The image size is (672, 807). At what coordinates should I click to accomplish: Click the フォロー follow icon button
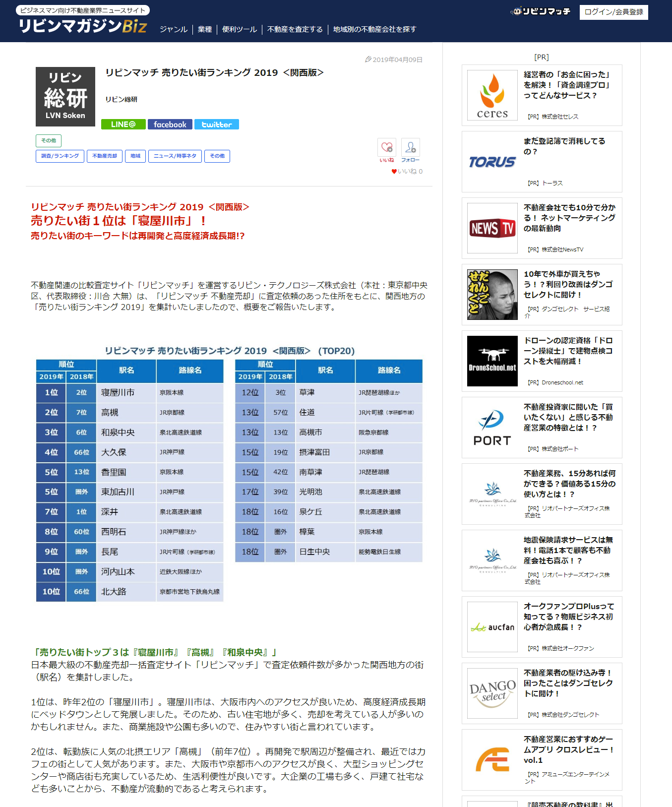click(x=410, y=150)
